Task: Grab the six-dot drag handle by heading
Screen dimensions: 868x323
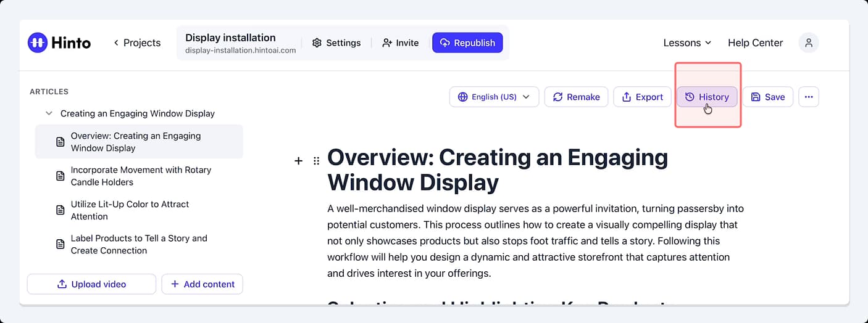Action: pyautogui.click(x=316, y=161)
